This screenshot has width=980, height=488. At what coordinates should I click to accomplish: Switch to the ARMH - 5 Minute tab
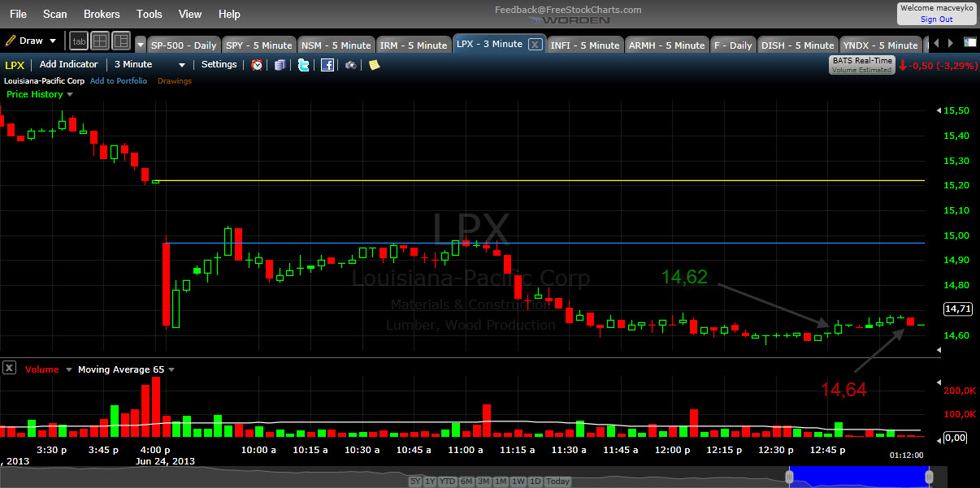coord(666,45)
